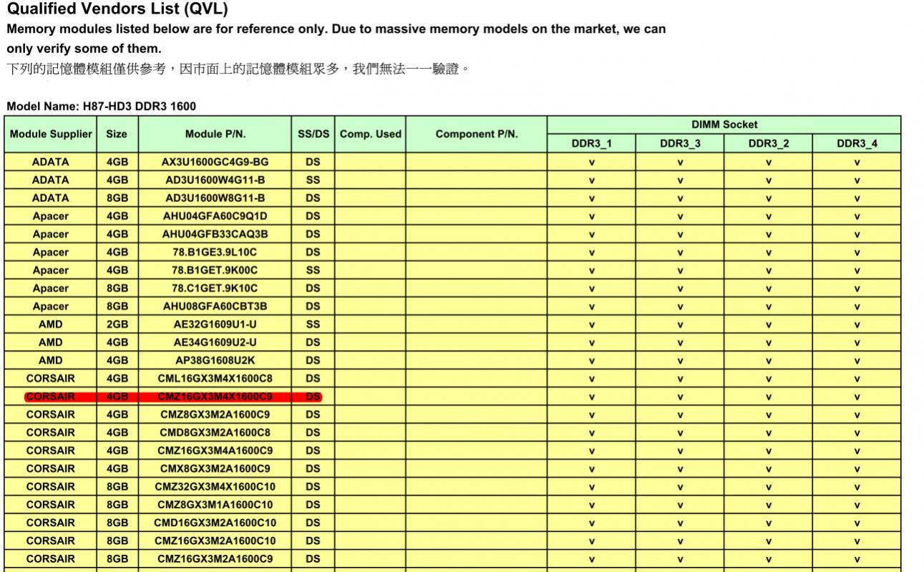Image resolution: width=924 pixels, height=572 pixels.
Task: Select part number CMD8GX3M2A1600C8
Action: click(215, 432)
